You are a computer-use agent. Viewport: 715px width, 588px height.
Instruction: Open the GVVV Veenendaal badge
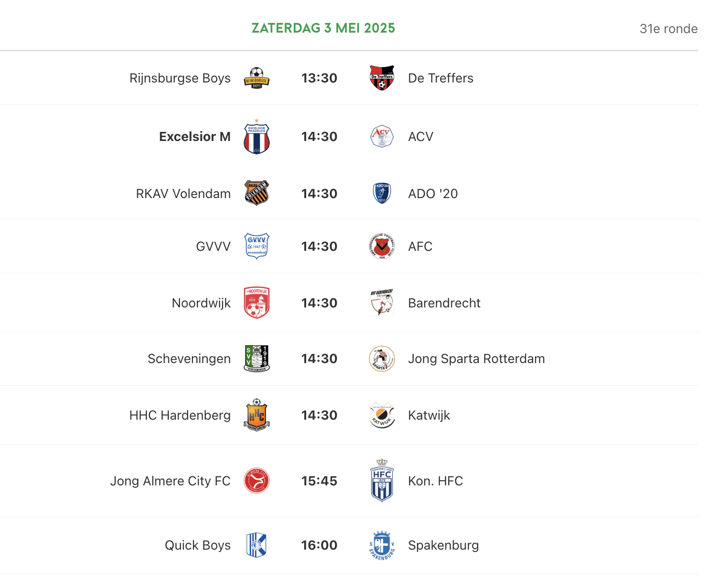(x=257, y=246)
